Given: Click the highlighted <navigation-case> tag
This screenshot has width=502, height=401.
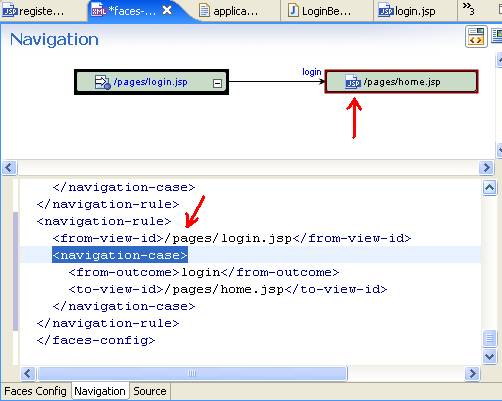Looking at the screenshot, I should [120, 255].
